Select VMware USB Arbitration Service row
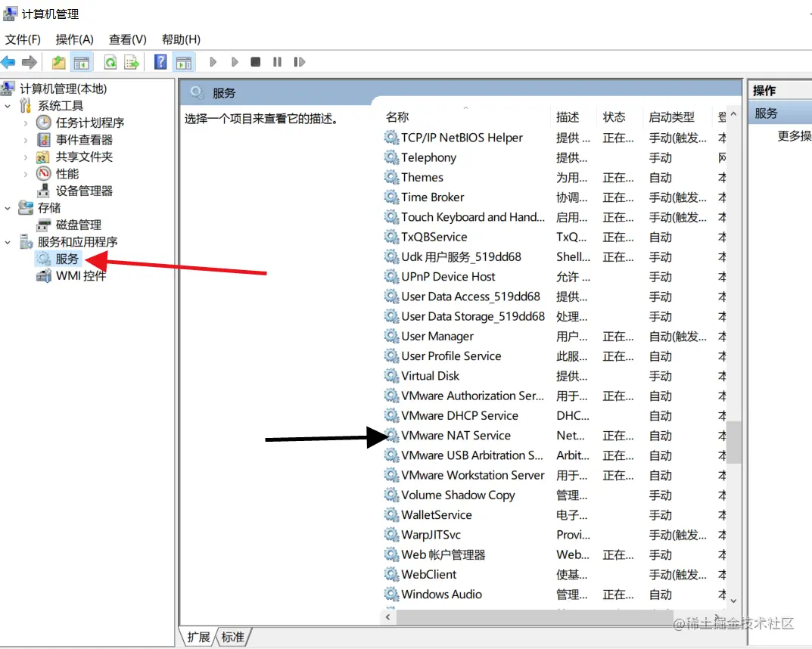This screenshot has width=812, height=649. pyautogui.click(x=554, y=455)
